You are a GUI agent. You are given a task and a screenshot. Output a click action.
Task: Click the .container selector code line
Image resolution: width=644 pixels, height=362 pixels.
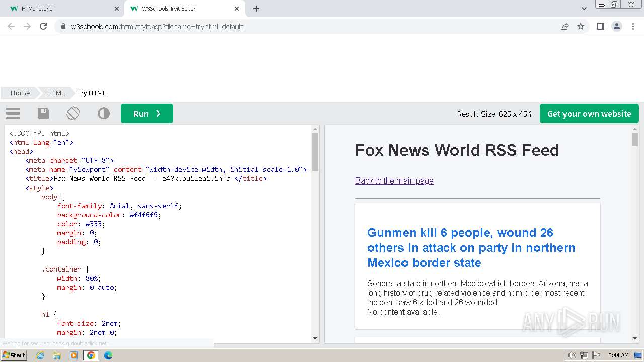[x=65, y=269]
